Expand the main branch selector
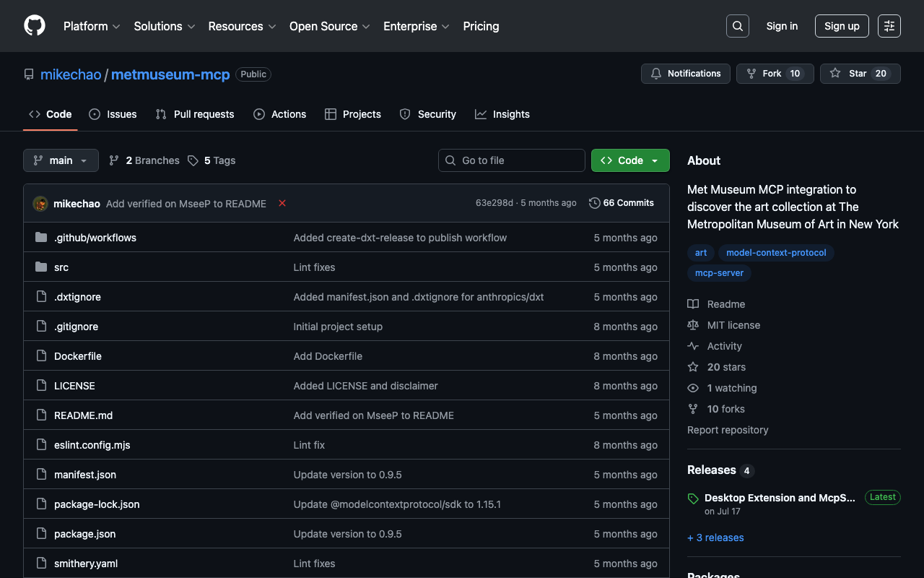The width and height of the screenshot is (924, 578). 61,160
